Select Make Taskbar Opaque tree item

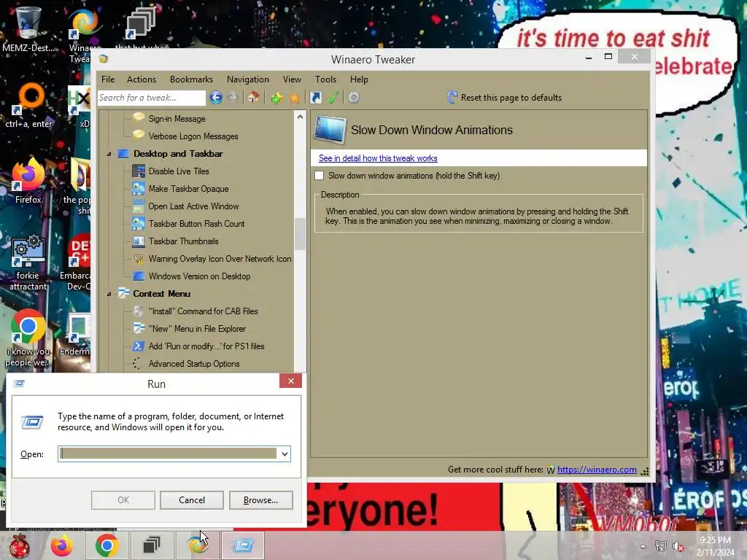(x=189, y=189)
